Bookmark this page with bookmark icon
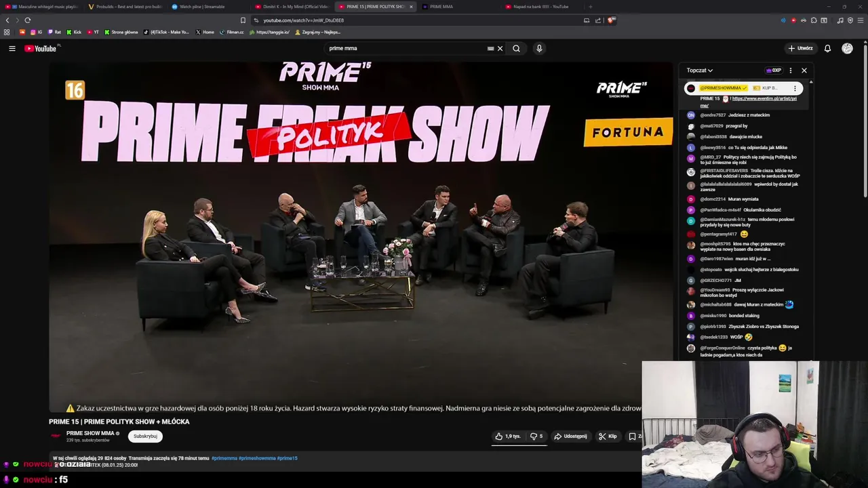Image resolution: width=868 pixels, height=488 pixels. (243, 20)
